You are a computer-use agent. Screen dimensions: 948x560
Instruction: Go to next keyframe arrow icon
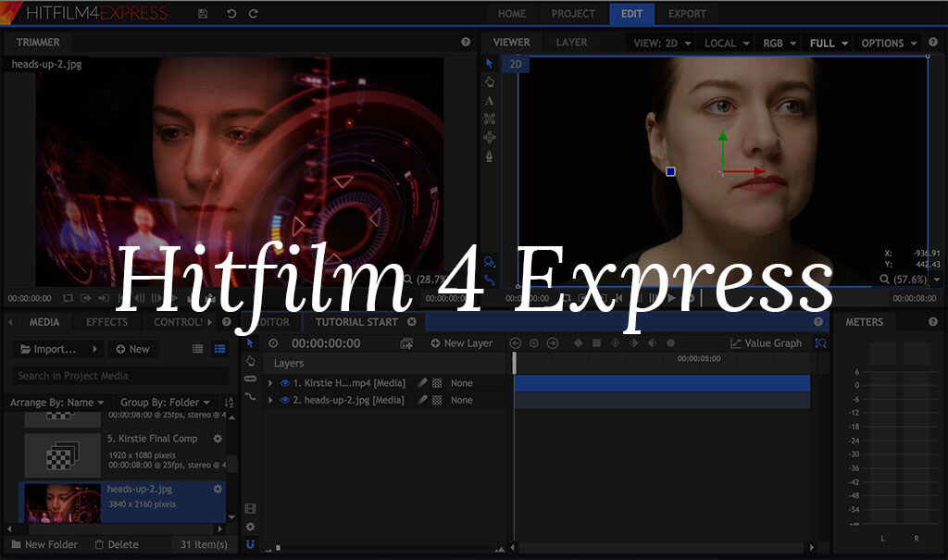tap(553, 342)
